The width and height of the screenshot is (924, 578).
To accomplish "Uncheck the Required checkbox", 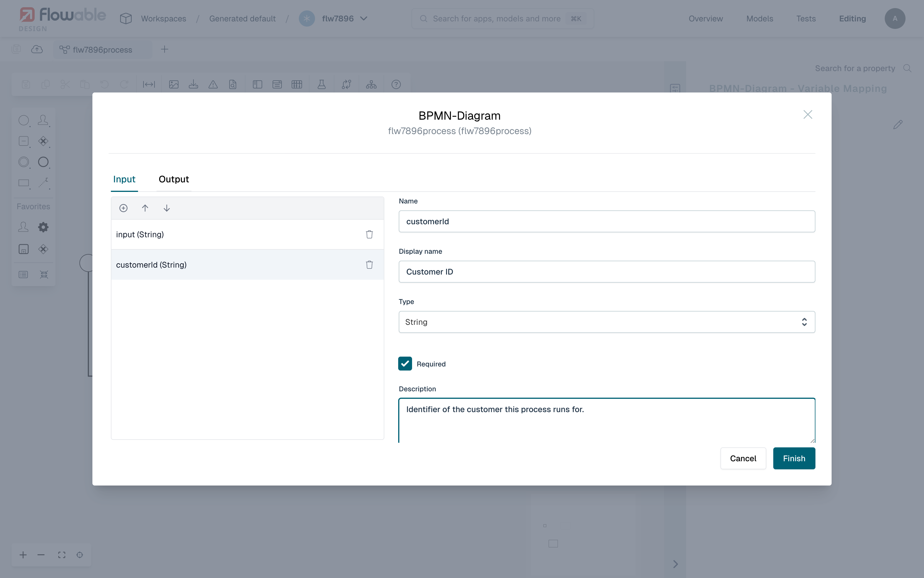I will click(405, 364).
